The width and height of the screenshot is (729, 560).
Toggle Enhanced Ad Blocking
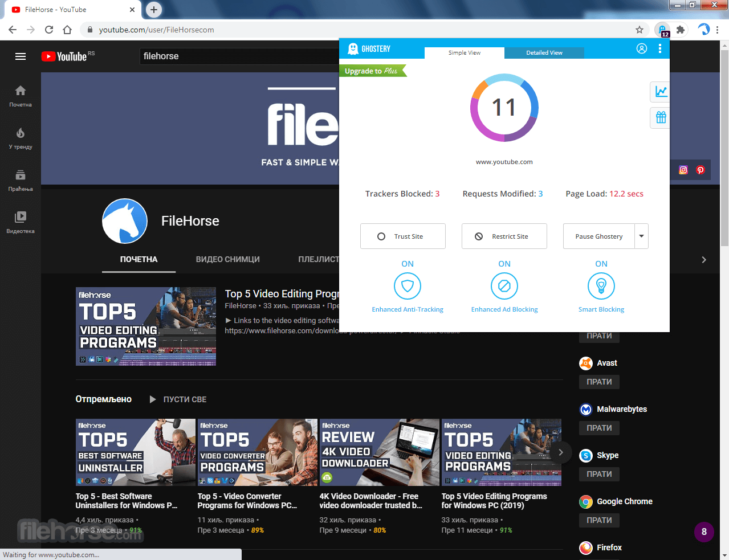(x=504, y=286)
